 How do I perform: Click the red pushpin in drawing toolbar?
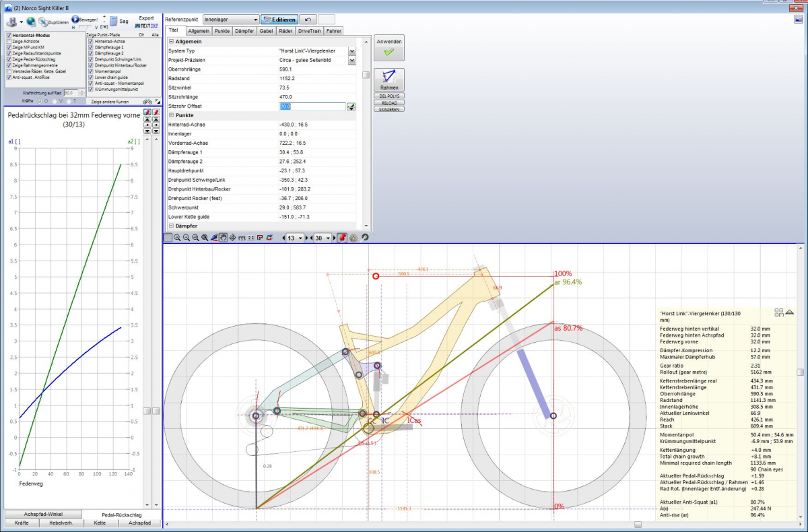(341, 238)
